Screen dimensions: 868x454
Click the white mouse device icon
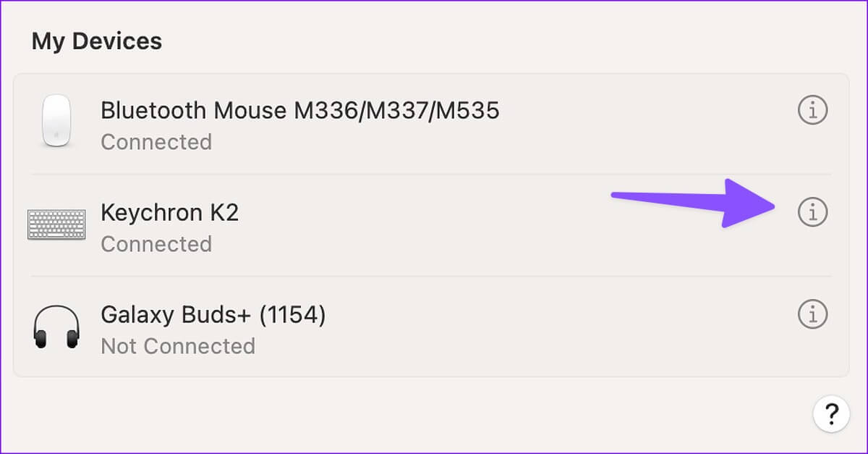click(x=56, y=121)
